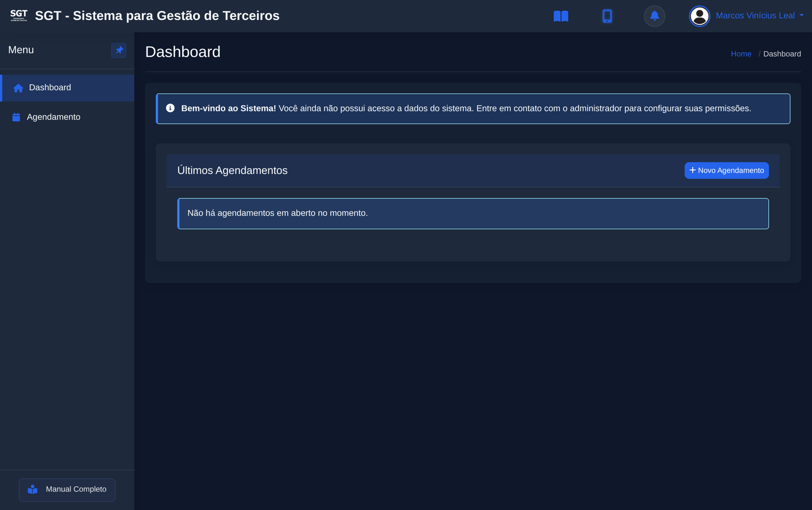This screenshot has width=812, height=510.
Task: Click the SGT logo in the header
Action: tap(18, 16)
